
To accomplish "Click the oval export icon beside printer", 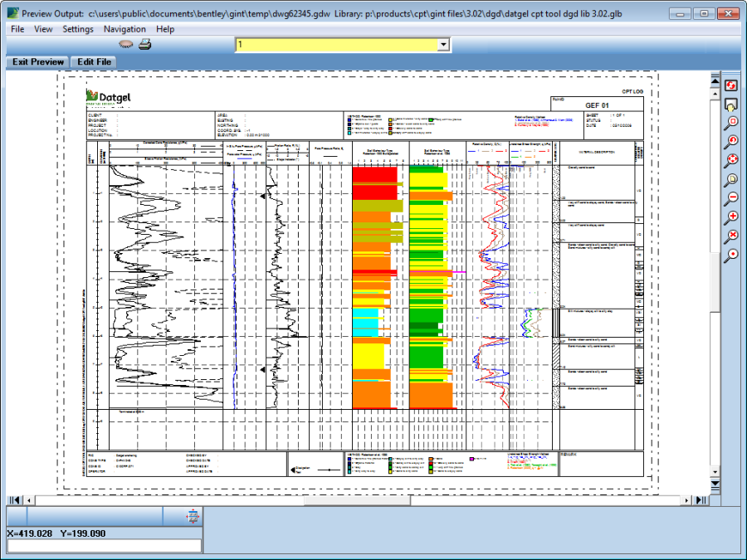I will 126,45.
